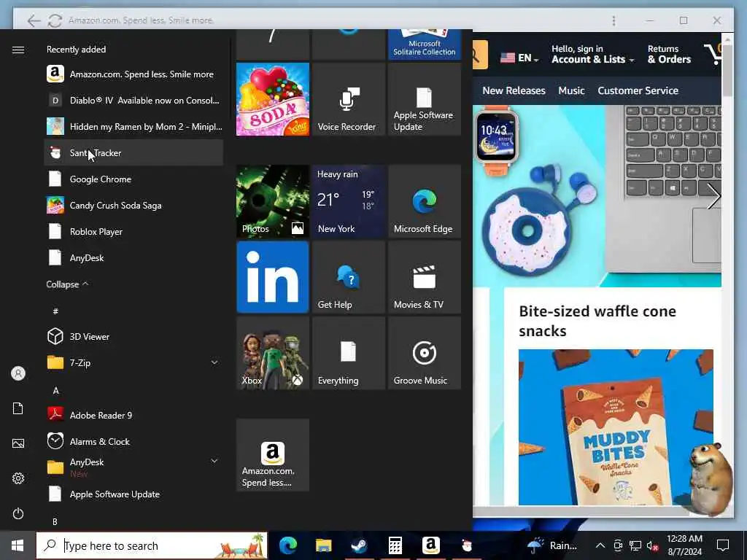Click the Windows Start button
Viewport: 747px width, 560px height.
click(x=18, y=545)
